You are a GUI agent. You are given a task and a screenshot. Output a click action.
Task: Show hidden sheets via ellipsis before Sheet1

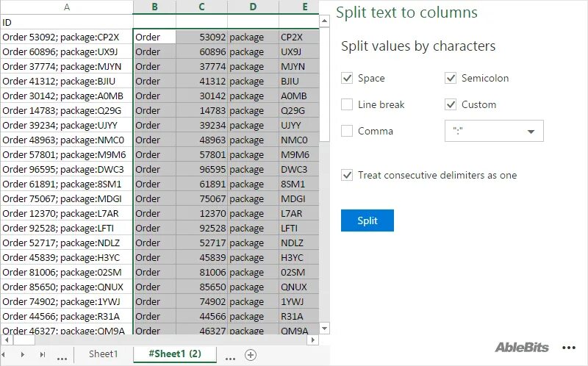click(62, 357)
